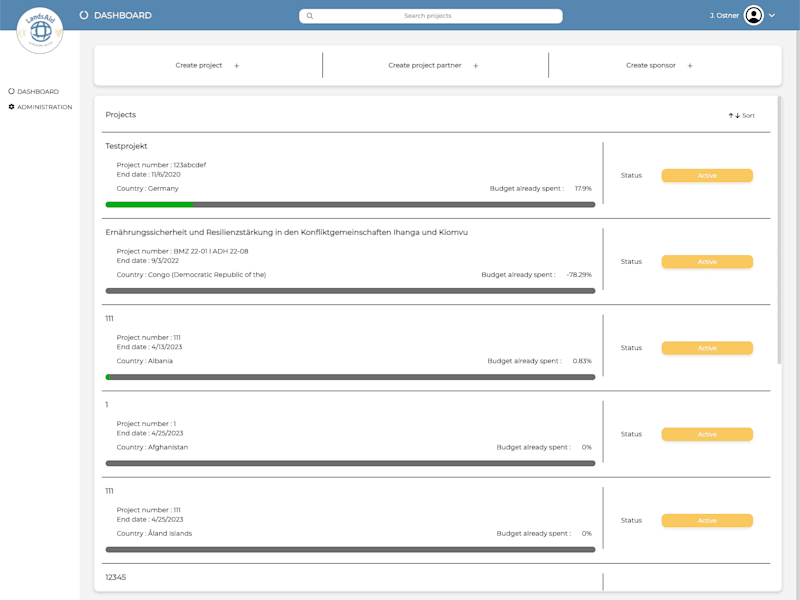This screenshot has width=800, height=600.
Task: Click the LandsAid logo
Action: [40, 31]
